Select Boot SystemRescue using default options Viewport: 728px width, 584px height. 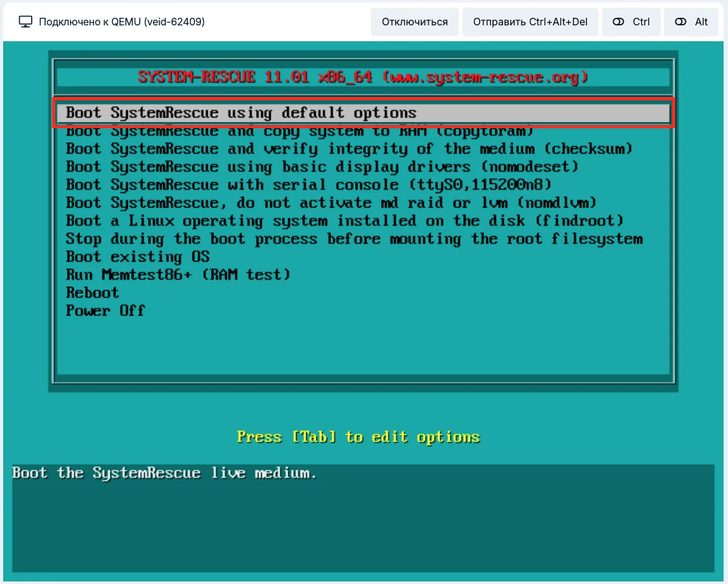pos(241,113)
